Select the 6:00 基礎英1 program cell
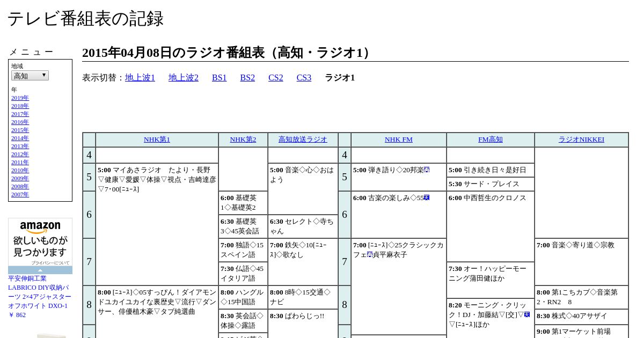The height and width of the screenshot is (338, 644). coord(243,203)
